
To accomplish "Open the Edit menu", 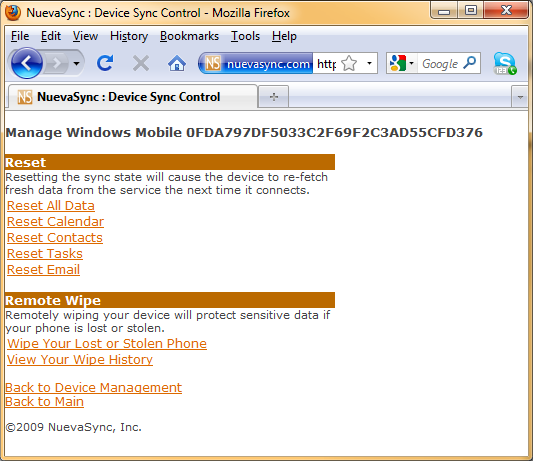I will 51,36.
